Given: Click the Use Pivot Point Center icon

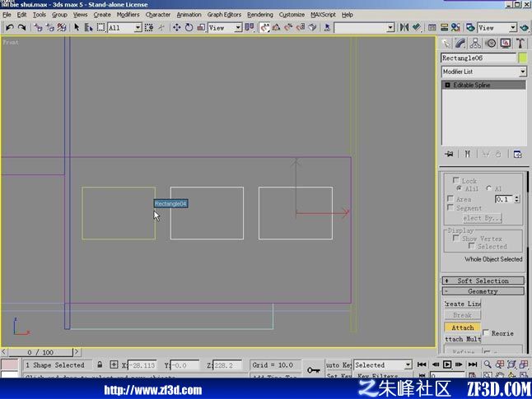Looking at the screenshot, I should [250, 27].
